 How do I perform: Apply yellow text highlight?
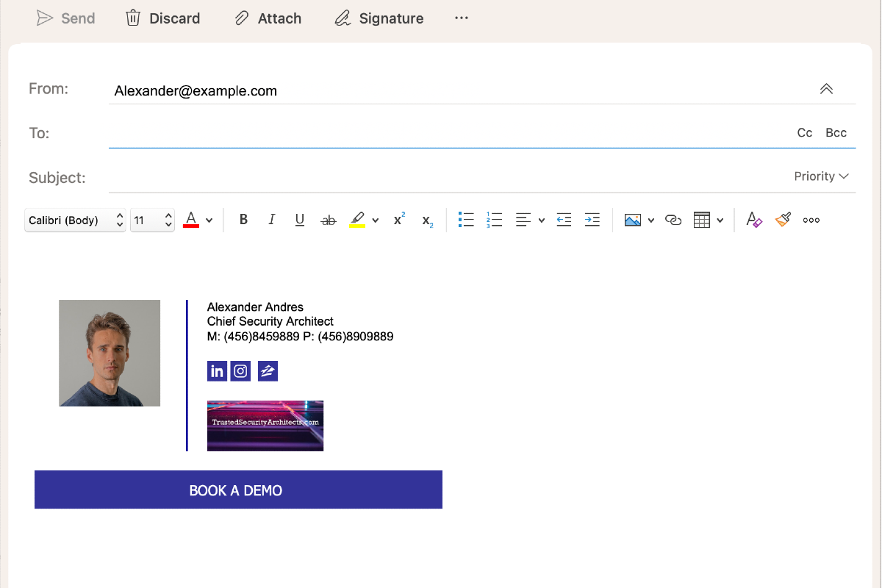pos(357,220)
